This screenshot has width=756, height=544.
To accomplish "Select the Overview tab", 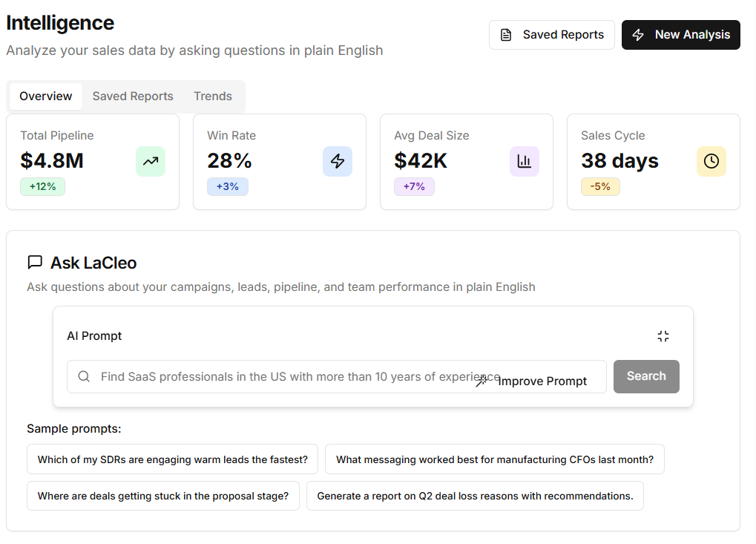I will (45, 96).
